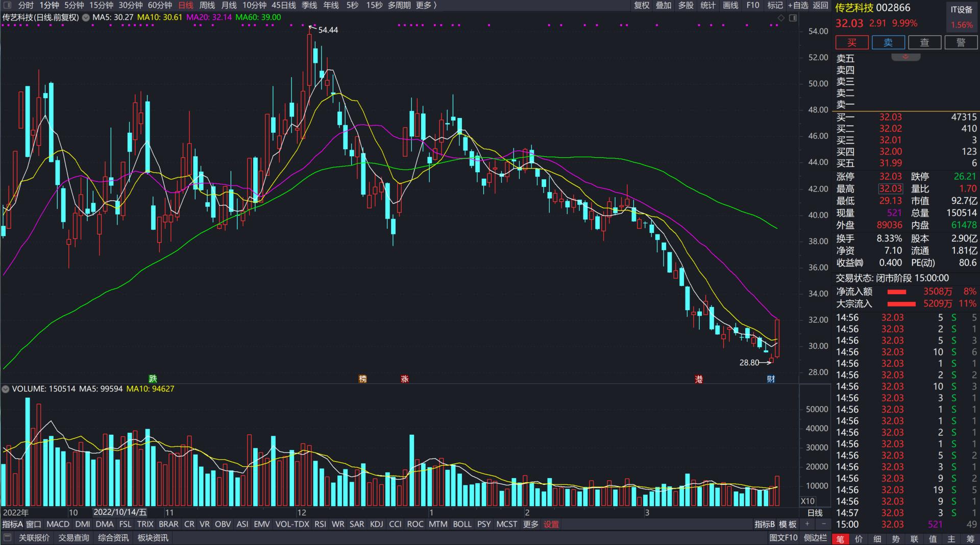The image size is (980, 545).
Task: Open the VOLUME indicator dropdown arrow
Action: [x=6, y=389]
